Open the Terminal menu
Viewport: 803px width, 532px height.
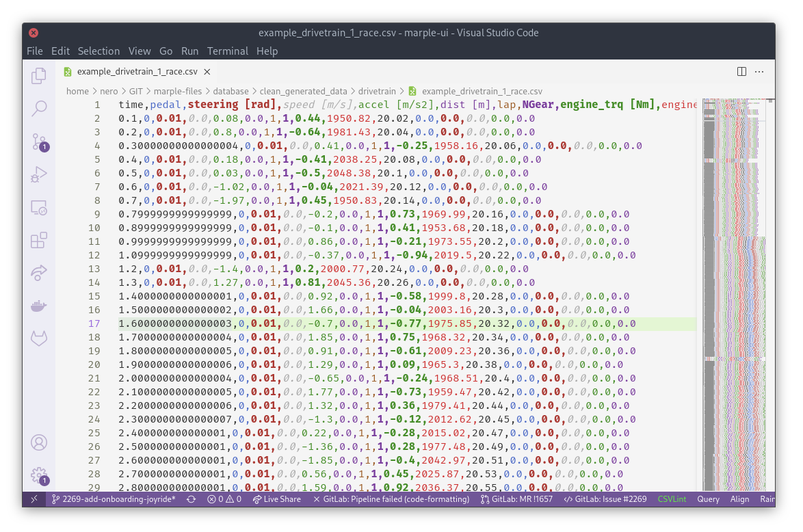click(x=227, y=51)
